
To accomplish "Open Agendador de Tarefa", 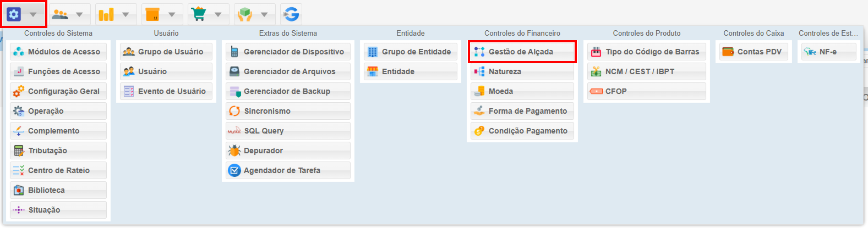I will click(x=288, y=170).
